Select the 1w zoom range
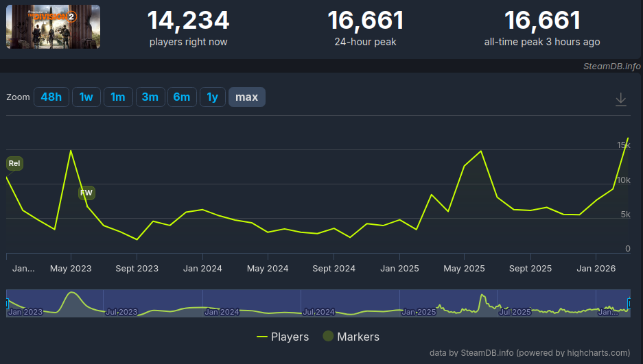 point(86,97)
